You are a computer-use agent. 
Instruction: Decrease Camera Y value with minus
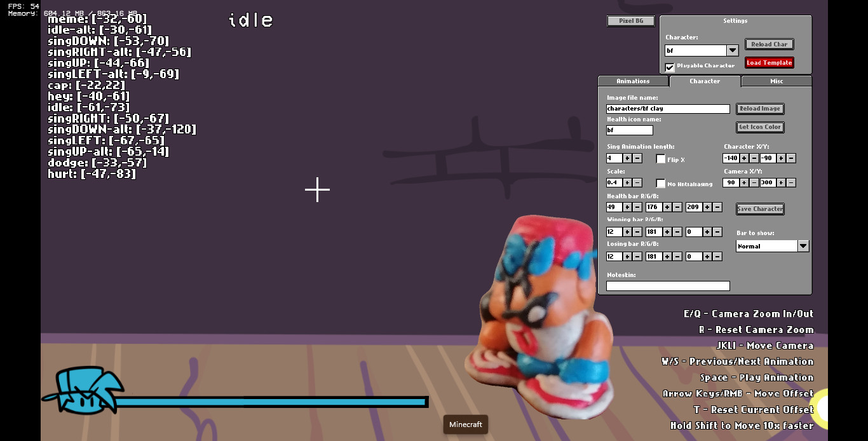click(791, 183)
